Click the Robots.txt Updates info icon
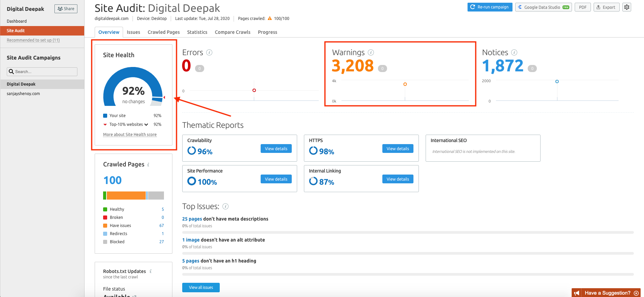 (x=150, y=271)
